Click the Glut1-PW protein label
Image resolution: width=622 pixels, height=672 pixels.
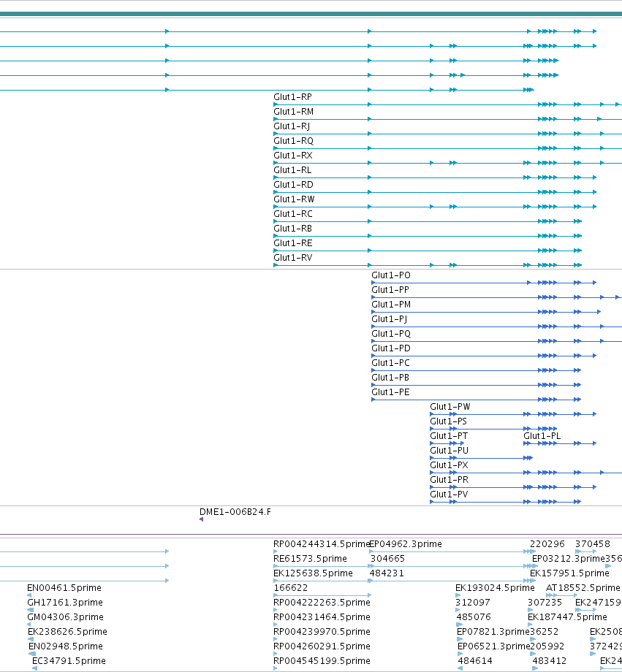coord(450,406)
